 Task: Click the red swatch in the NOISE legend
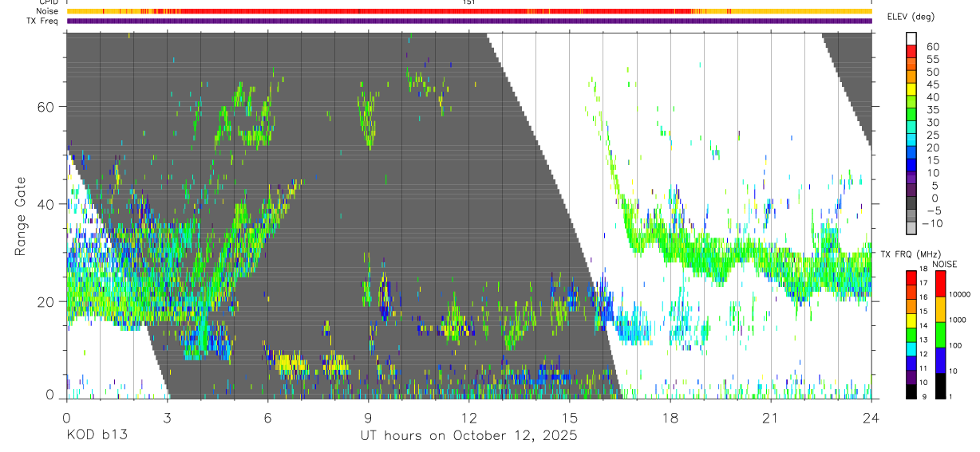(940, 284)
